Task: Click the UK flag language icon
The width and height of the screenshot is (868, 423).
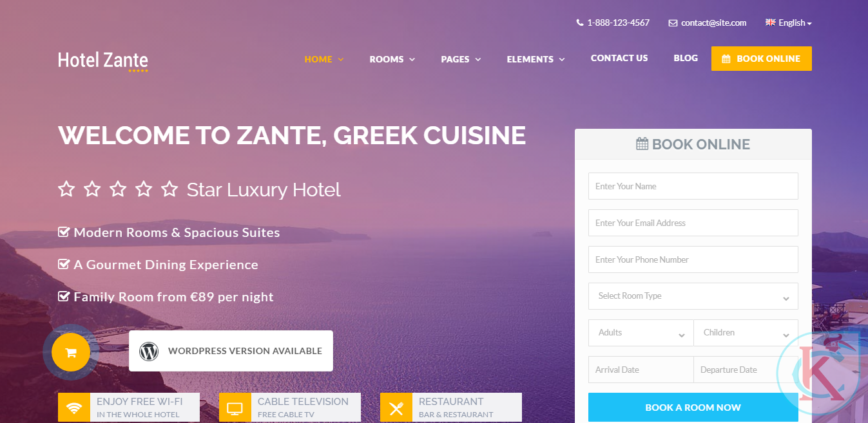Action: pyautogui.click(x=771, y=23)
